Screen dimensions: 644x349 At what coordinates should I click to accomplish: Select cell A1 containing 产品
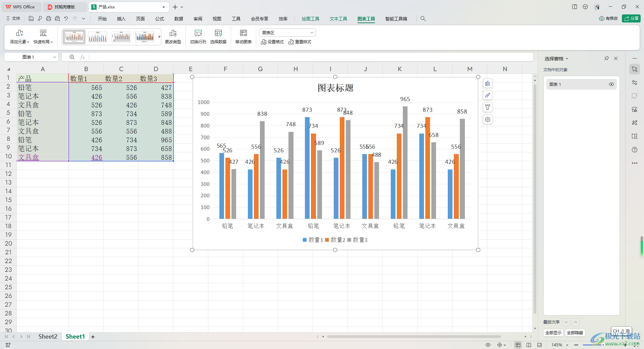[43, 78]
